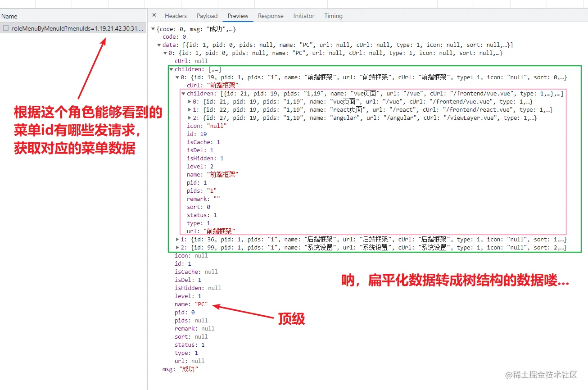This screenshot has height=390, width=588.
Task: Expand the 系统设置 item with id 99
Action: pos(177,248)
